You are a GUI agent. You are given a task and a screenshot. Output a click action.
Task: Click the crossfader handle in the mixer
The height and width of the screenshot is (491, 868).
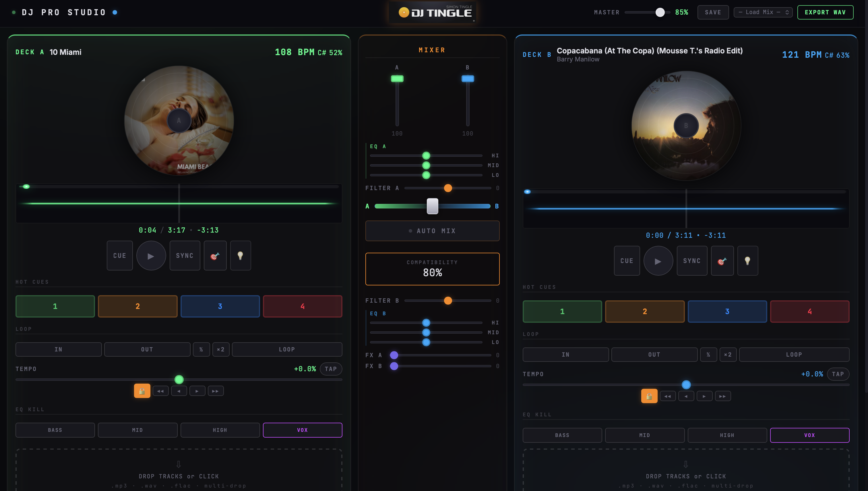pos(432,206)
